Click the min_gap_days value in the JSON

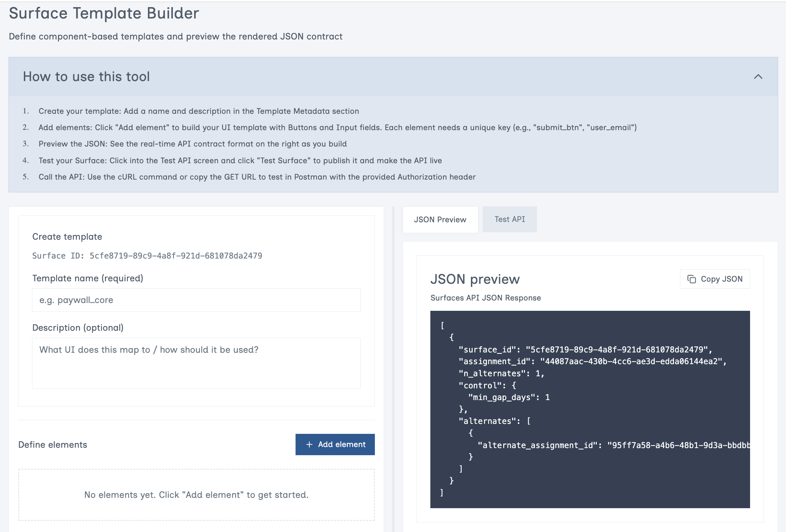pyautogui.click(x=548, y=397)
